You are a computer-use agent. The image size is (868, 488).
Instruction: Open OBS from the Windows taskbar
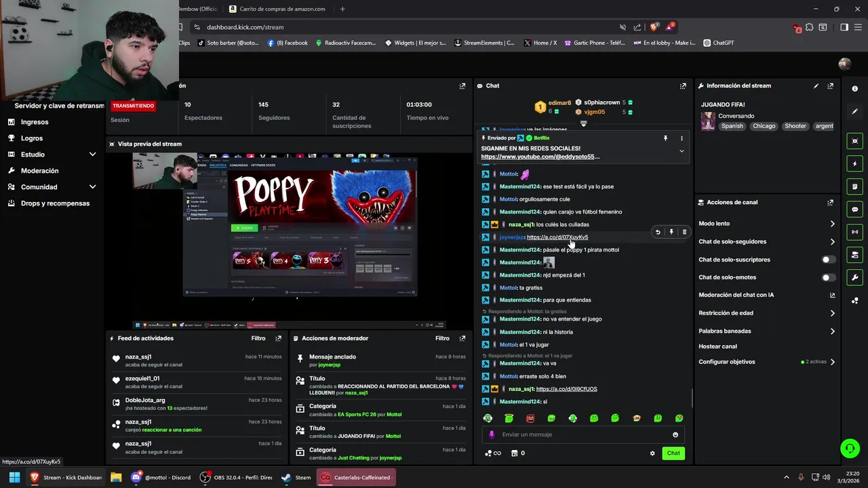coord(237,478)
